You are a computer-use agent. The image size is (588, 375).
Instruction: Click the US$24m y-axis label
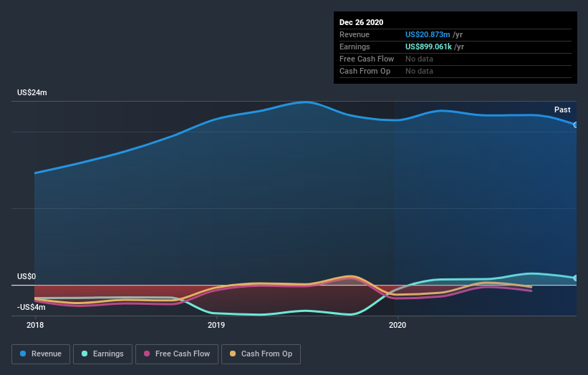point(32,92)
